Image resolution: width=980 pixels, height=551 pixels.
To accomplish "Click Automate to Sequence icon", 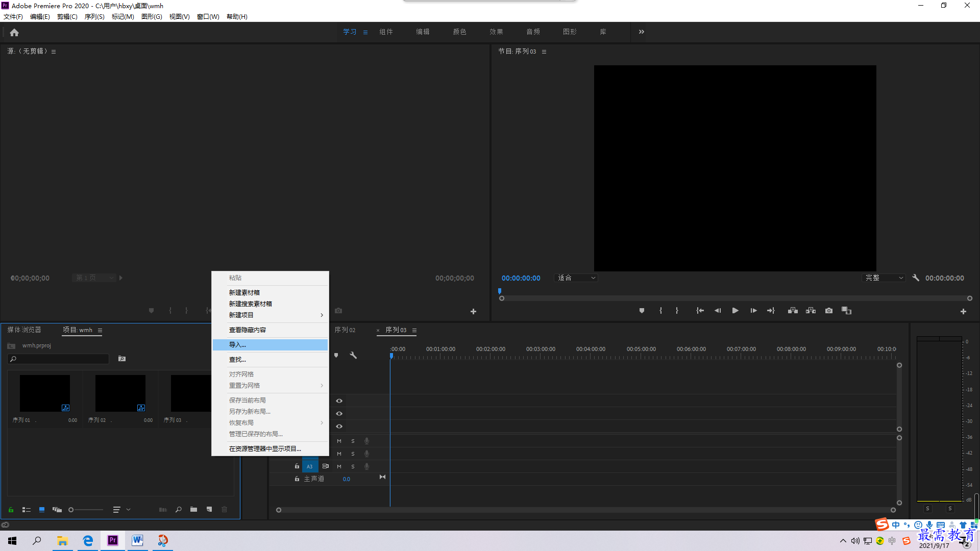I will pos(163,510).
